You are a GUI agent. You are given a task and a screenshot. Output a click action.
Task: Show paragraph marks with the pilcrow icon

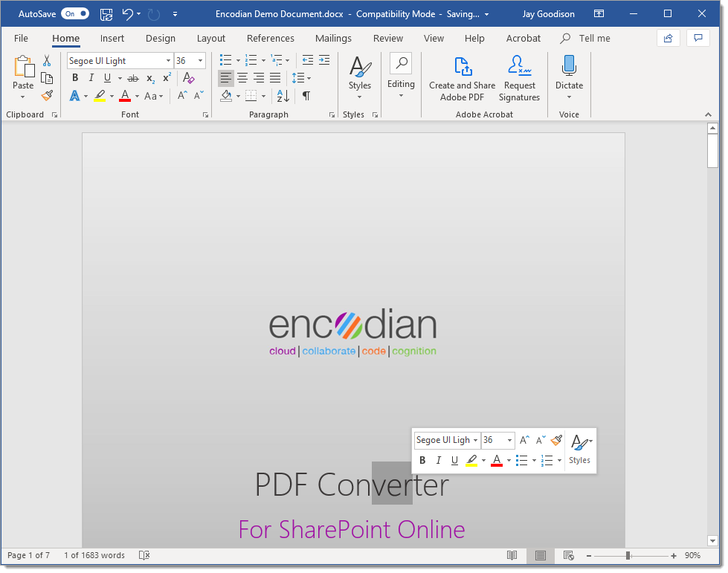point(306,96)
